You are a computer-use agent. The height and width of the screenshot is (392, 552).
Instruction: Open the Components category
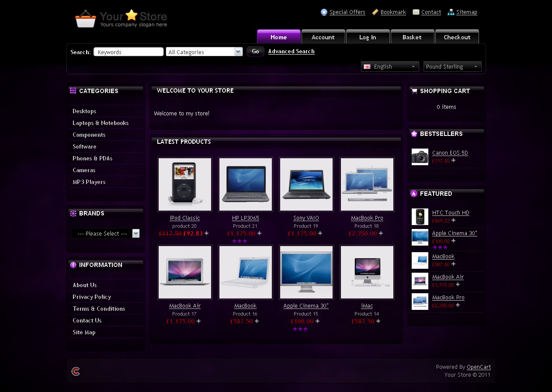click(89, 135)
